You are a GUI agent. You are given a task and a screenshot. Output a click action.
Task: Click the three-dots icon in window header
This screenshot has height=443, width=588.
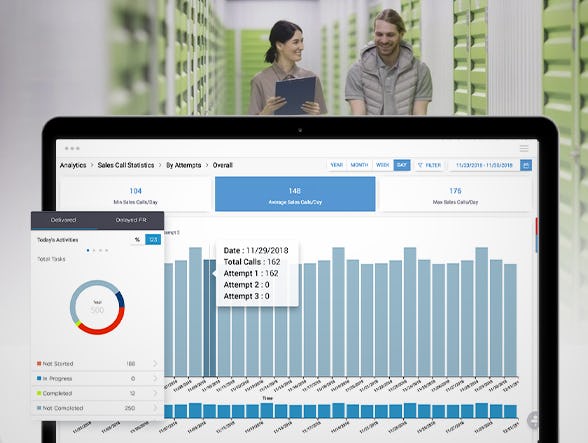point(72,149)
